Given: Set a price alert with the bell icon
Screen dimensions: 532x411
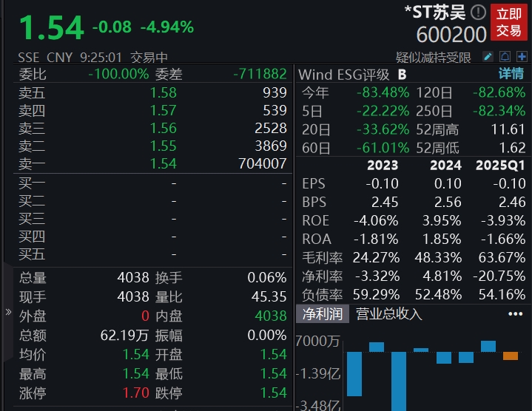Looking at the screenshot, I should (x=504, y=56).
